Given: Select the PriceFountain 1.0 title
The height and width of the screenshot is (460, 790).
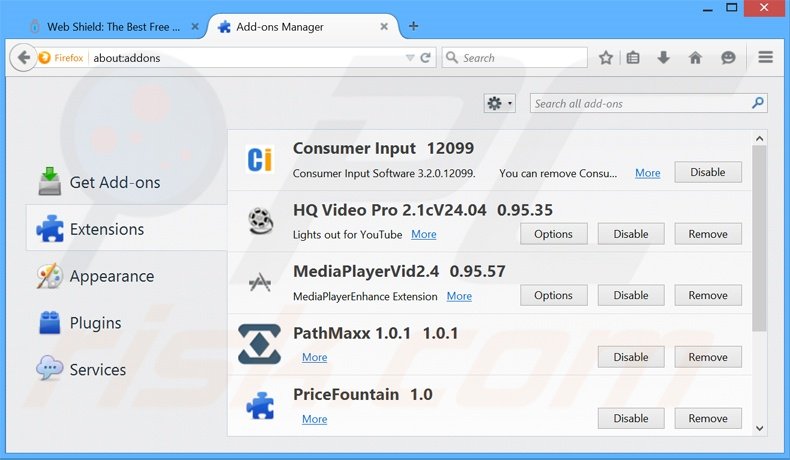Looking at the screenshot, I should [363, 394].
